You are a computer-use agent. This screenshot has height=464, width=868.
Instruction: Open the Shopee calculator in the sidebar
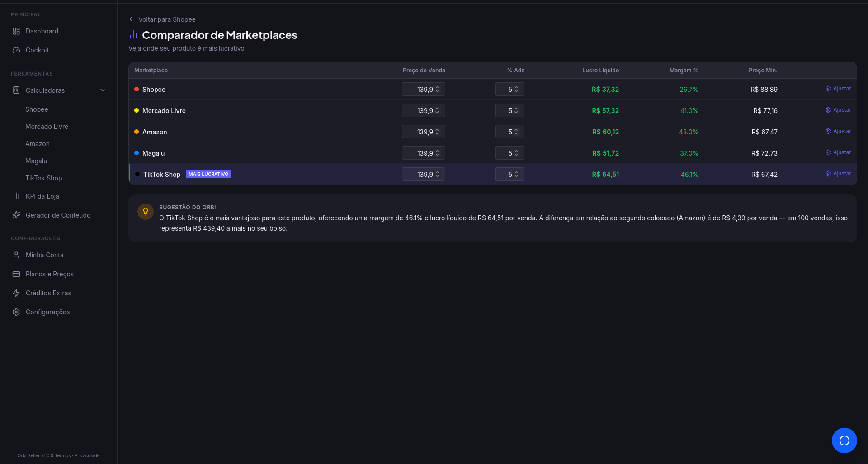tap(37, 109)
